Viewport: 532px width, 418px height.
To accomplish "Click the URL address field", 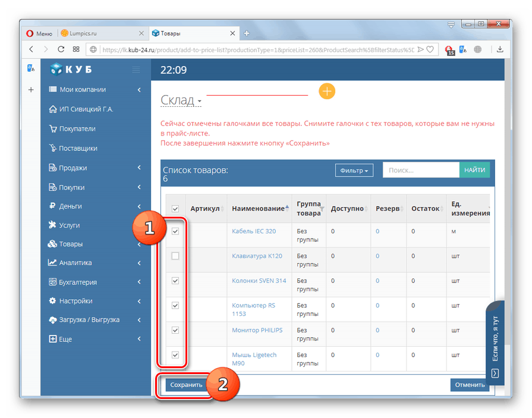I will pos(258,50).
